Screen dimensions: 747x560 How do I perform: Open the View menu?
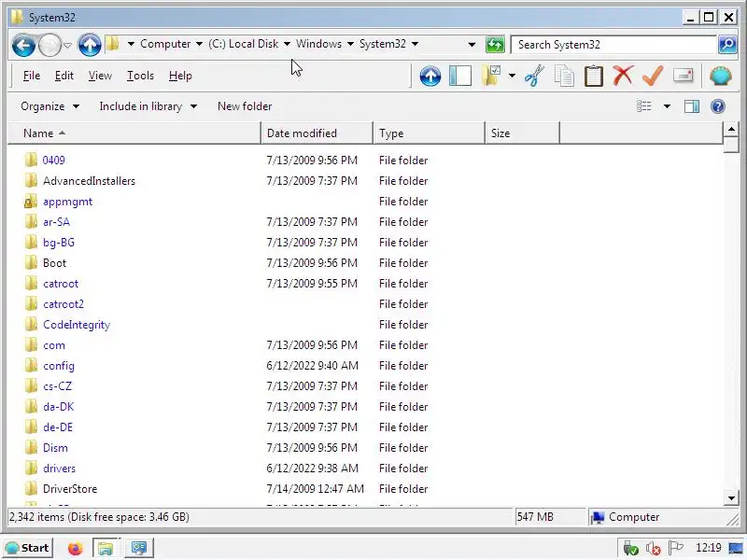coord(100,76)
